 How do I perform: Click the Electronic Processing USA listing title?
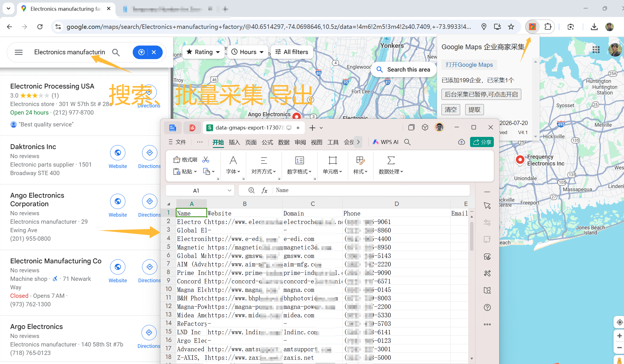pos(52,86)
